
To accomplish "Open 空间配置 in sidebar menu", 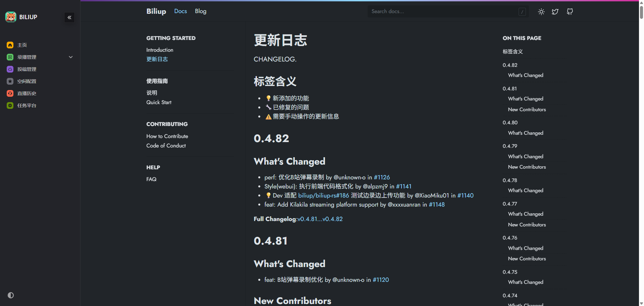I will pyautogui.click(x=27, y=81).
